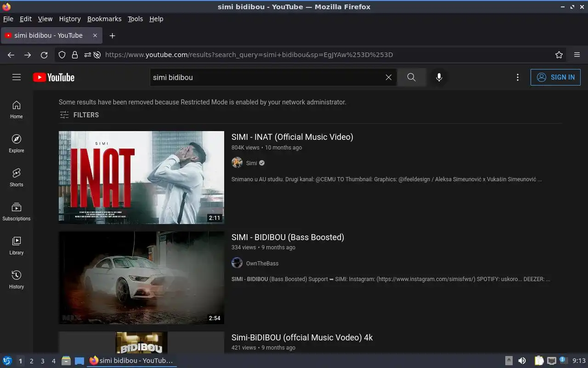Open the View menu

45,19
